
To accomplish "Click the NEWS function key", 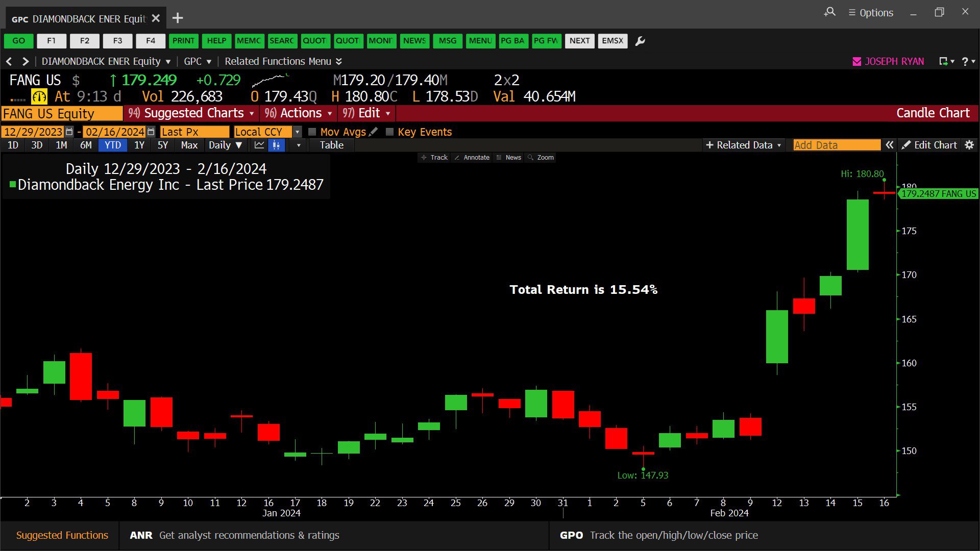I will click(414, 41).
